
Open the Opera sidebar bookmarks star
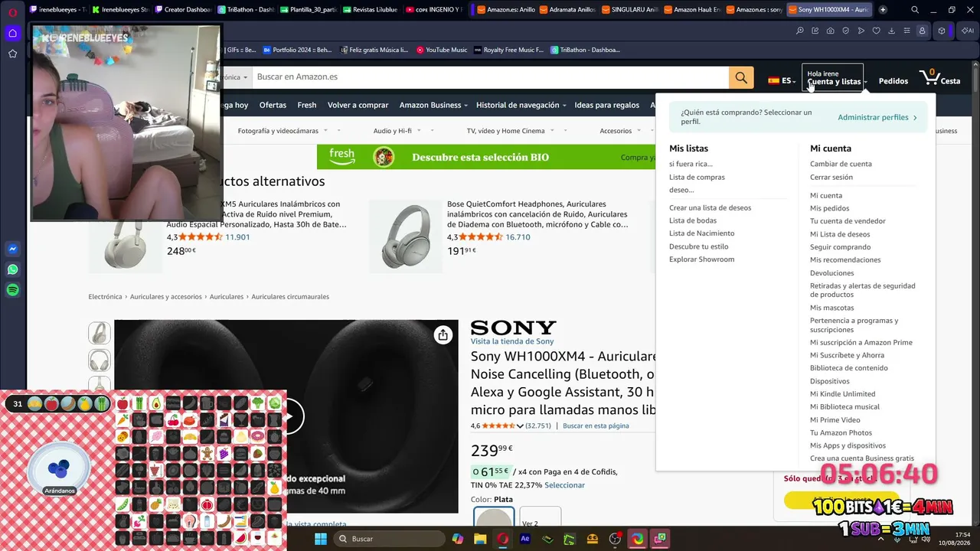click(12, 54)
